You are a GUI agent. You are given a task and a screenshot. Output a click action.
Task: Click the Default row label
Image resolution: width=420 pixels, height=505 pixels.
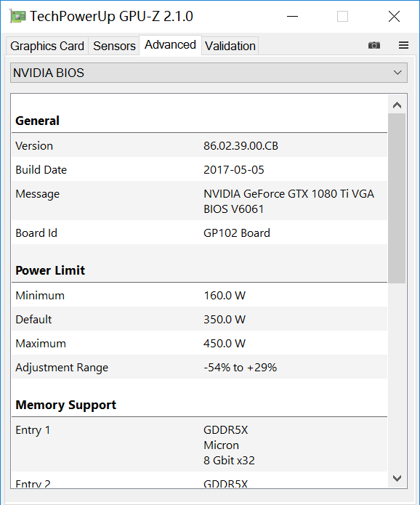[33, 320]
